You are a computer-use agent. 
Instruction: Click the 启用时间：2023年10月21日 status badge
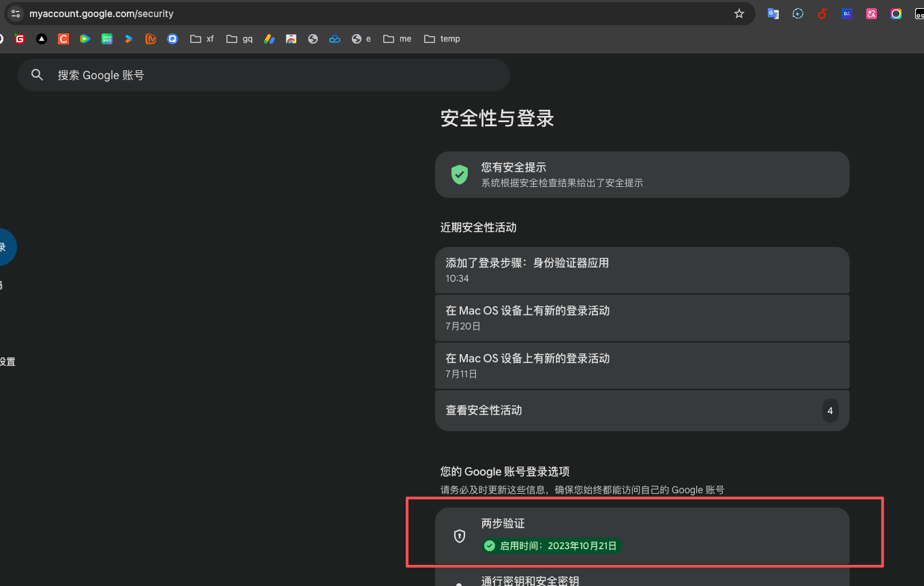pyautogui.click(x=552, y=546)
